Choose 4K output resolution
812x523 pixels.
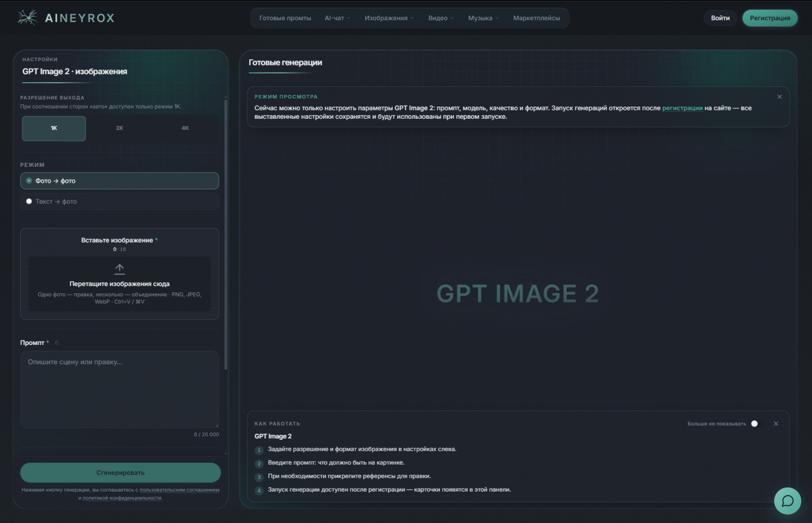185,128
